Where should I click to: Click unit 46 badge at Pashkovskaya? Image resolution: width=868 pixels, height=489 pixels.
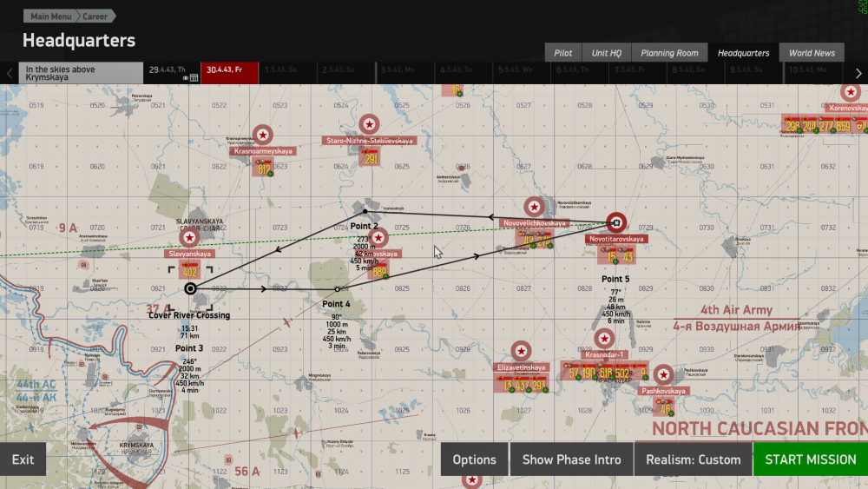[x=664, y=407]
